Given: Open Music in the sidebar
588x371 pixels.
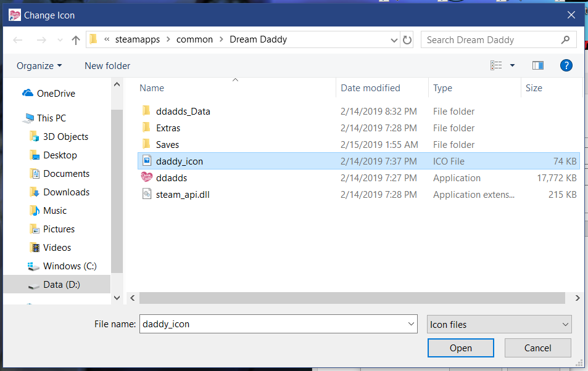Looking at the screenshot, I should (55, 211).
